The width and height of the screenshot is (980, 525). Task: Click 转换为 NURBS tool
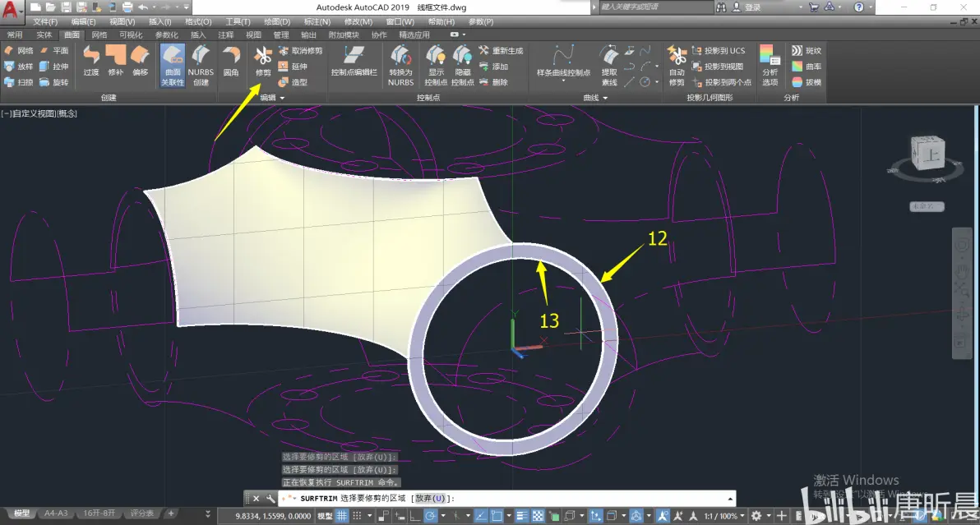coord(400,65)
